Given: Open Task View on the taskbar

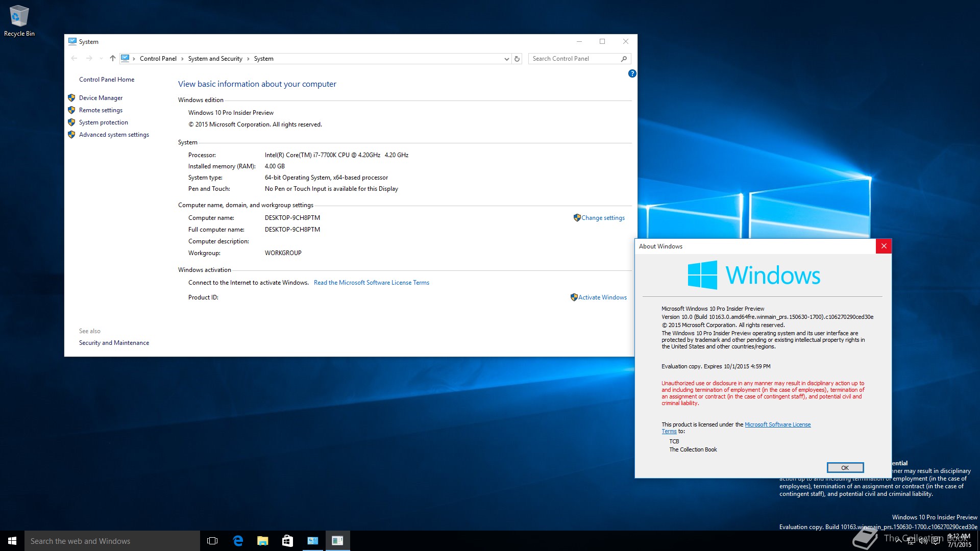Looking at the screenshot, I should [212, 541].
